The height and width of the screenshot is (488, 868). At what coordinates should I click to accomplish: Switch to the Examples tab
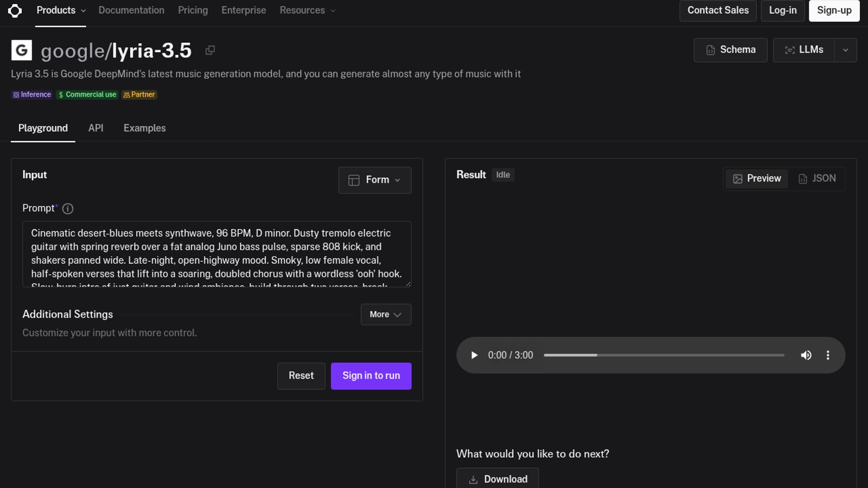(x=145, y=128)
